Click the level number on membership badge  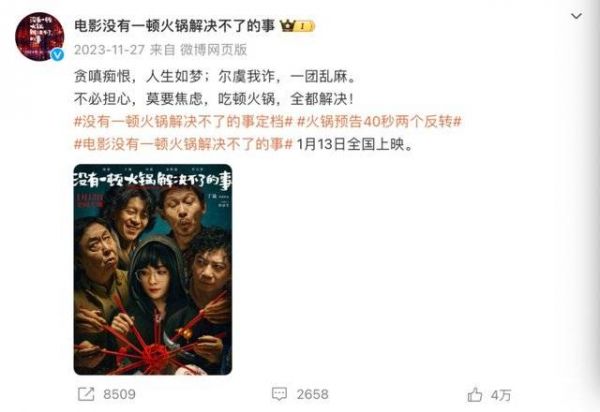(302, 26)
